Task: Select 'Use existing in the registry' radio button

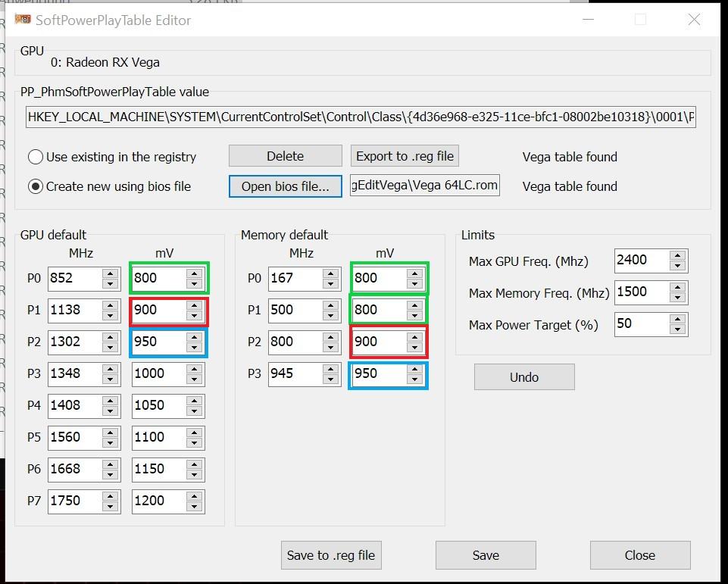Action: click(x=112, y=157)
